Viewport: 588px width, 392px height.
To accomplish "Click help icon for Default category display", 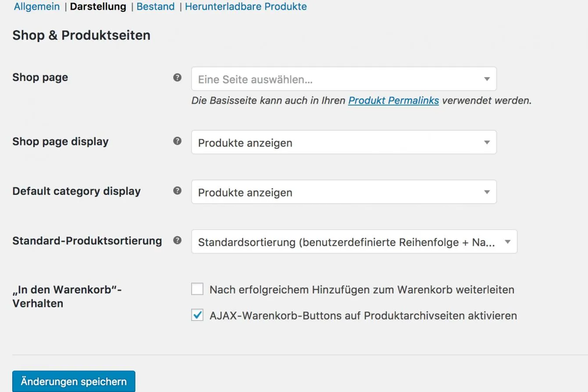I will click(177, 191).
